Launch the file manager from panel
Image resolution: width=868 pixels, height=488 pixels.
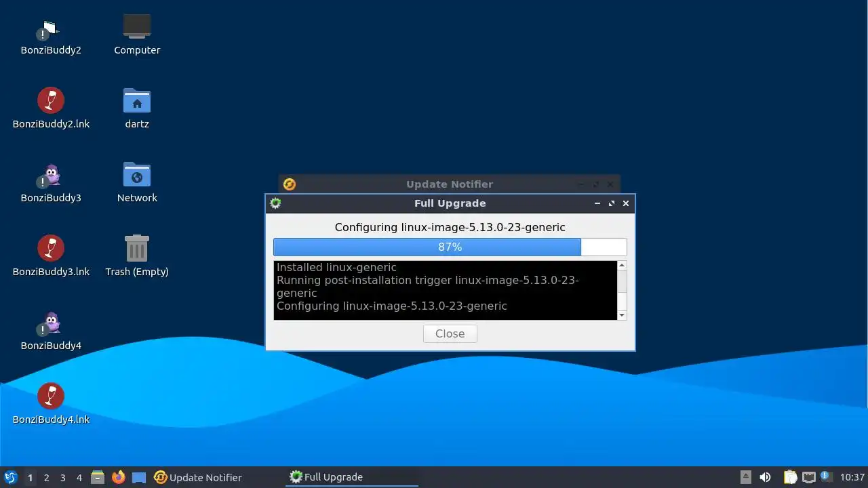point(97,477)
